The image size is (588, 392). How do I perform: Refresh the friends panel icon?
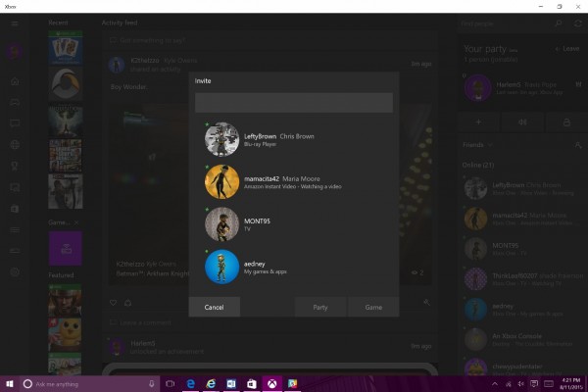[x=578, y=24]
